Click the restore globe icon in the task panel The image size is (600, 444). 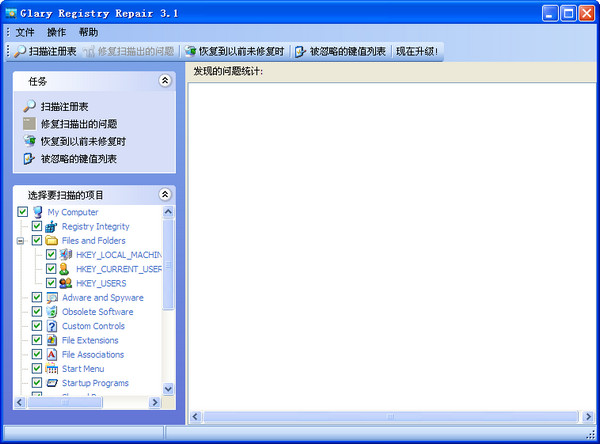(29, 141)
